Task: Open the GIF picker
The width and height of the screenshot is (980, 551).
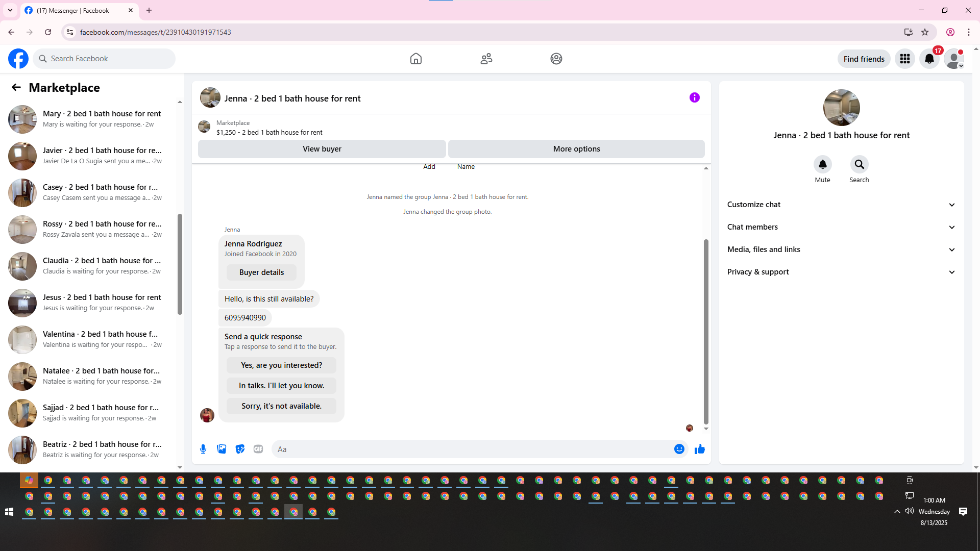Action: [x=258, y=449]
